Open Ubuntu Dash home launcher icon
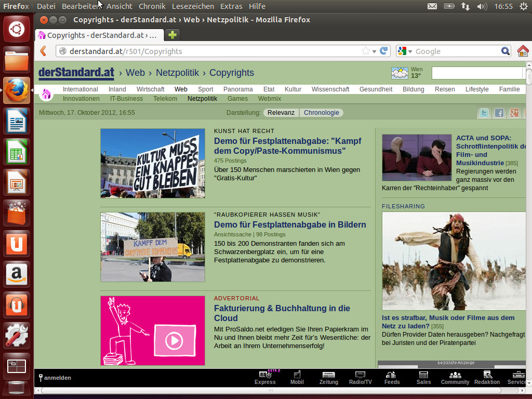 pyautogui.click(x=17, y=29)
